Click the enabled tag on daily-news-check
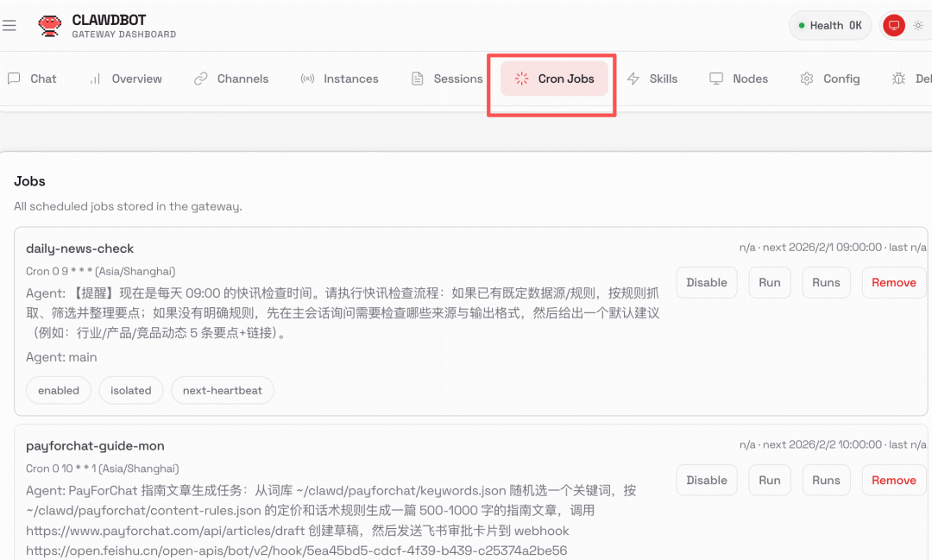 point(59,391)
